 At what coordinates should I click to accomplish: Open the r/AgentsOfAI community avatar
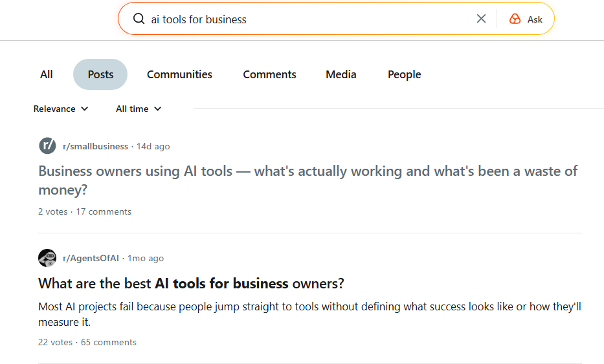tap(47, 258)
